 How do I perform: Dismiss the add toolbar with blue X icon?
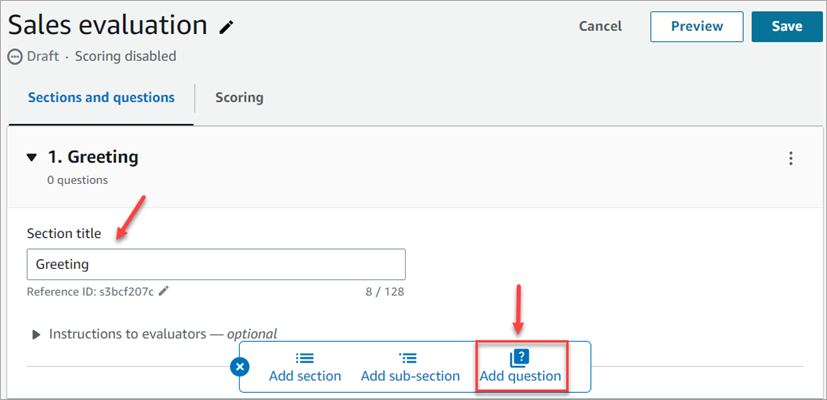240,367
